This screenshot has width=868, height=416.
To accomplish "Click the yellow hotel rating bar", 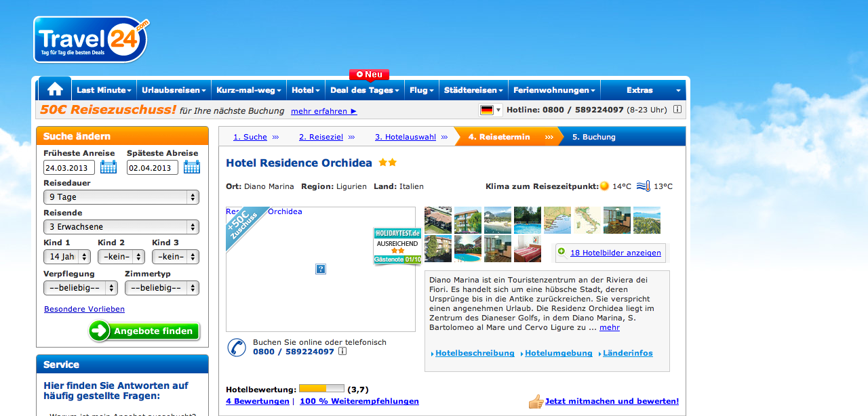I will [321, 389].
